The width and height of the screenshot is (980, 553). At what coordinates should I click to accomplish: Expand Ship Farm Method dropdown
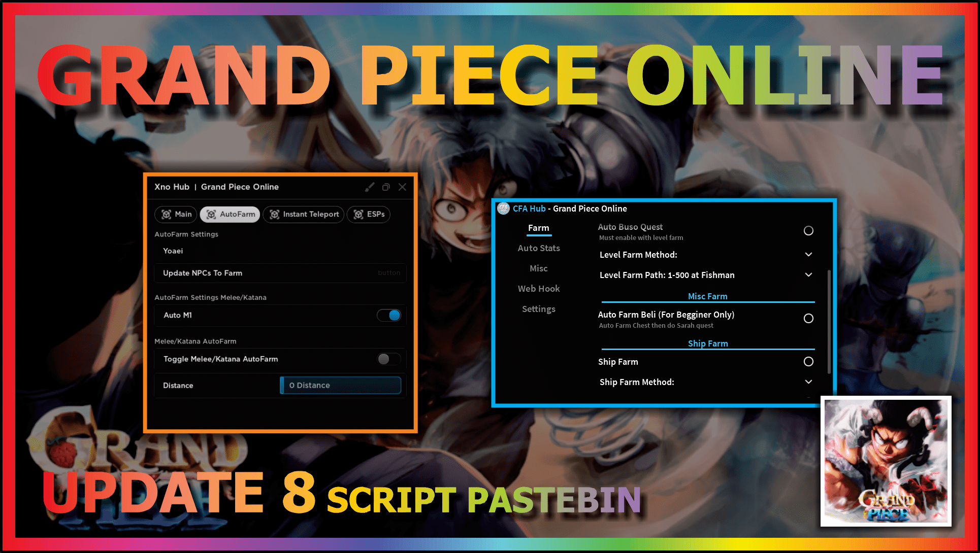[808, 382]
